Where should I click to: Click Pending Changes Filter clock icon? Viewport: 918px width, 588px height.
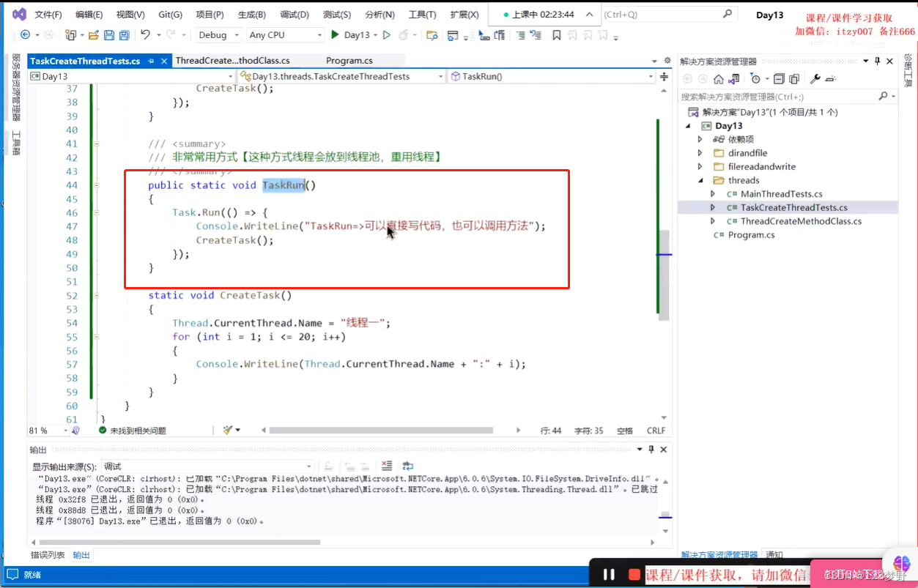click(x=755, y=78)
